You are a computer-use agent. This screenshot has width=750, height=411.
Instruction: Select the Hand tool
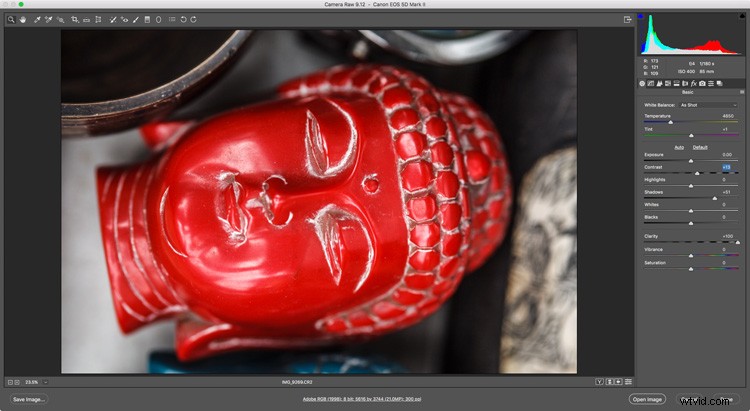coord(22,20)
